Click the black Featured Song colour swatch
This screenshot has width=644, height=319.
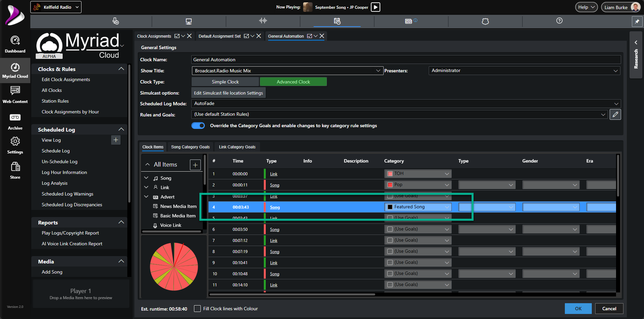click(390, 207)
